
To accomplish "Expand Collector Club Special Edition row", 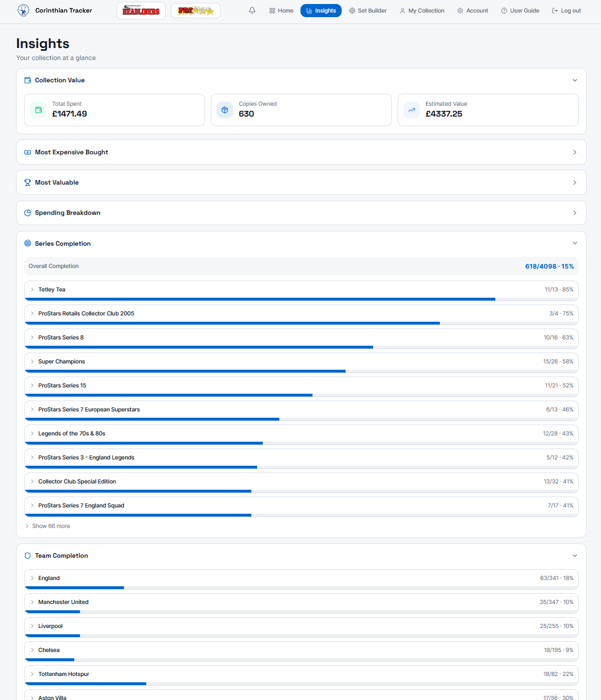I will pos(301,482).
